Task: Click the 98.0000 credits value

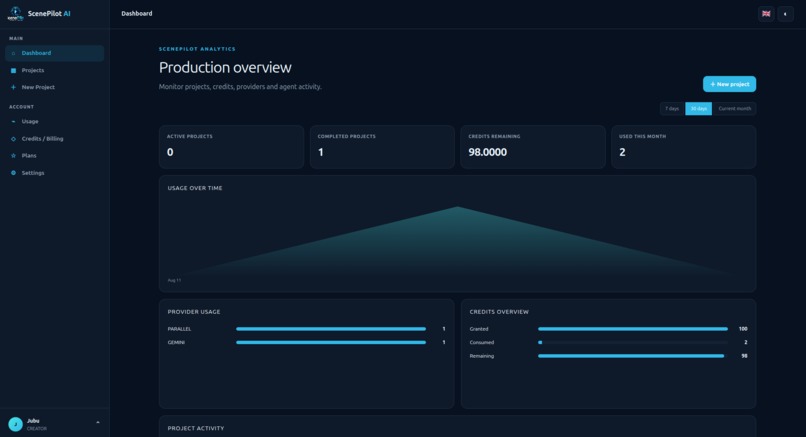Action: 487,152
